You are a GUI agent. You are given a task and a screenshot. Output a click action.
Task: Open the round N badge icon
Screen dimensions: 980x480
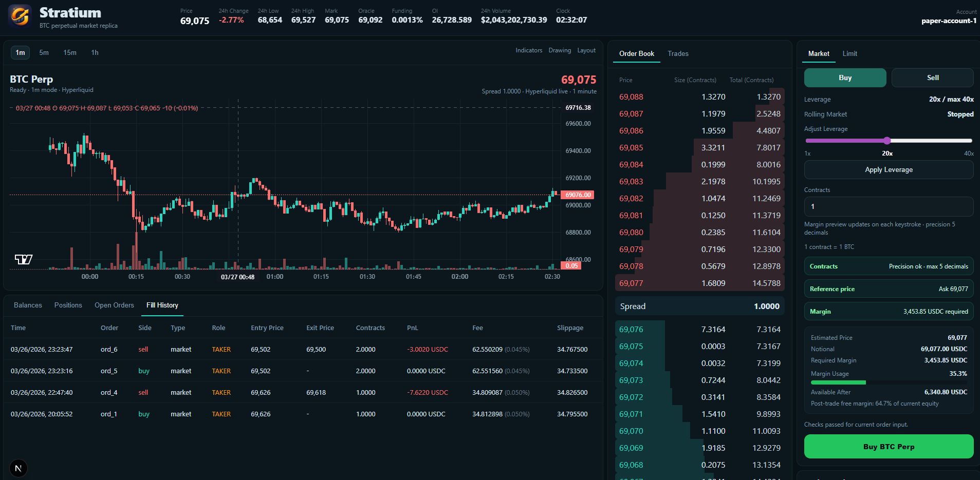pos(19,468)
